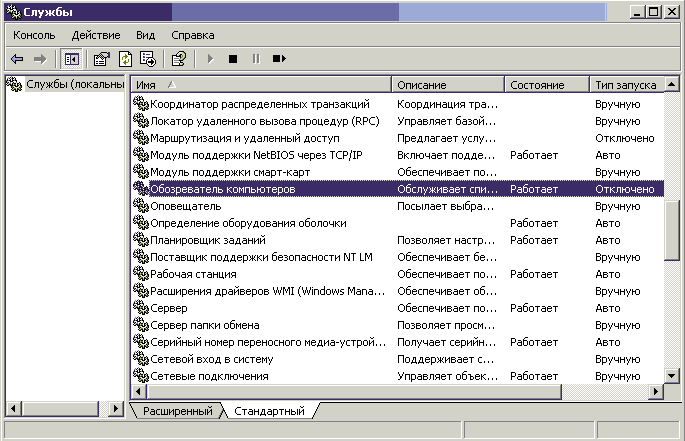Screen dimensions: 685x441
Task: Sort by the Состояние column header
Action: [x=545, y=85]
